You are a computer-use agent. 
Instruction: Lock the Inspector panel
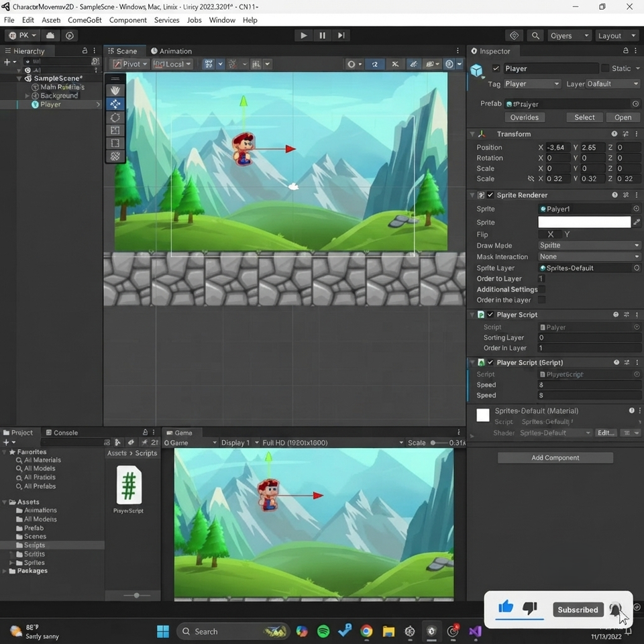coord(625,50)
